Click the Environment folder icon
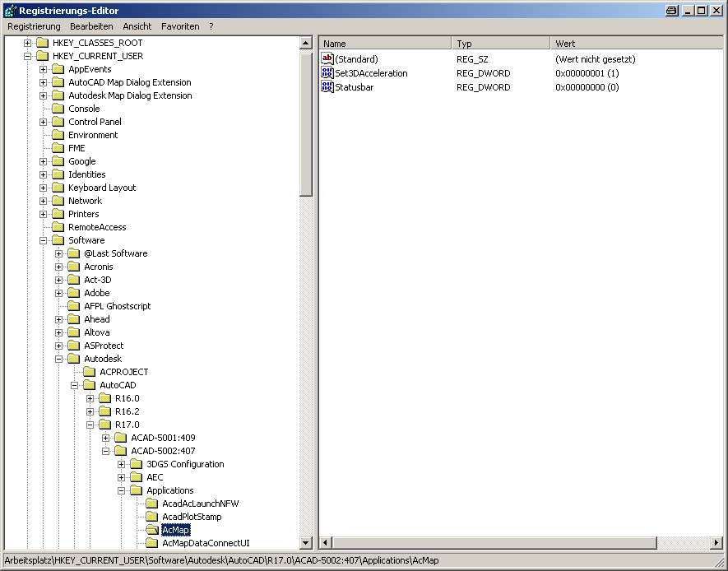This screenshot has width=728, height=571. pos(58,135)
